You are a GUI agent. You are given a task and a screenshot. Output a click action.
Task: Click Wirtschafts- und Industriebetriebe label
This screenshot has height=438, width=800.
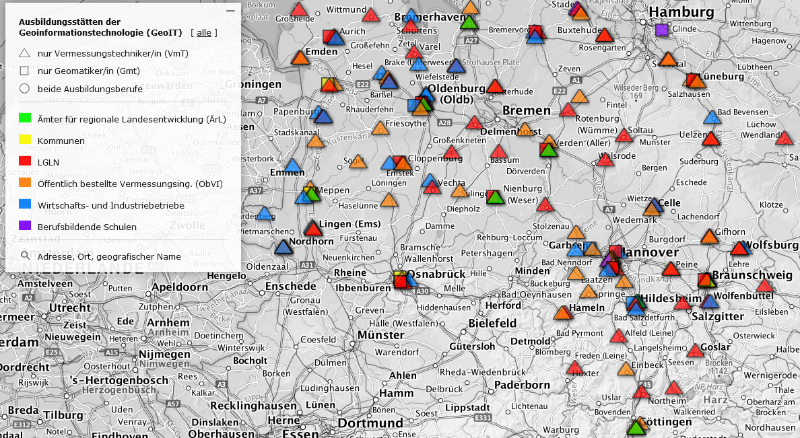(110, 205)
